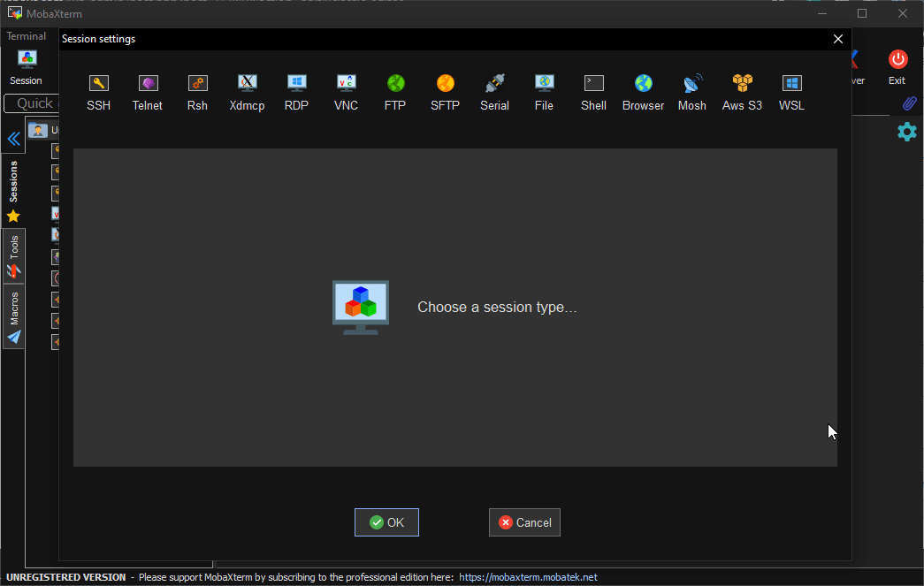The image size is (924, 586).
Task: Open the Terminal menu
Action: [x=26, y=36]
